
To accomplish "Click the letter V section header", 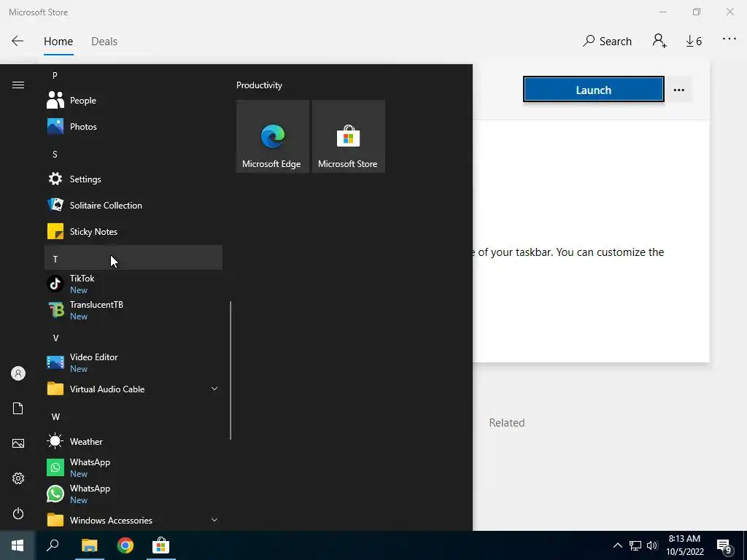I will coord(133,338).
